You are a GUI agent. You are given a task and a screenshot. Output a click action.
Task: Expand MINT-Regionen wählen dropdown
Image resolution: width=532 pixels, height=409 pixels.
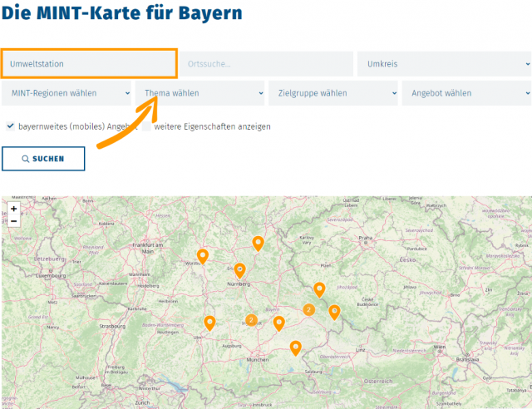coord(66,93)
